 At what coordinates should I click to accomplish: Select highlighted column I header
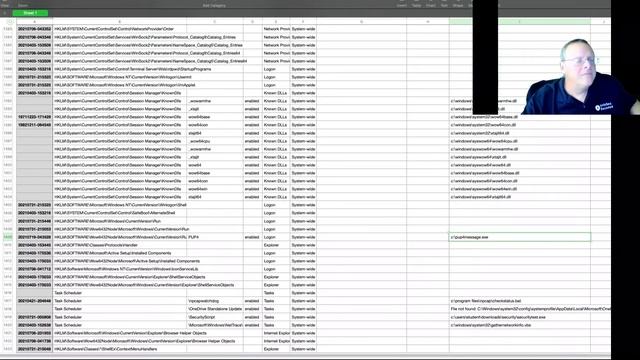click(x=520, y=22)
